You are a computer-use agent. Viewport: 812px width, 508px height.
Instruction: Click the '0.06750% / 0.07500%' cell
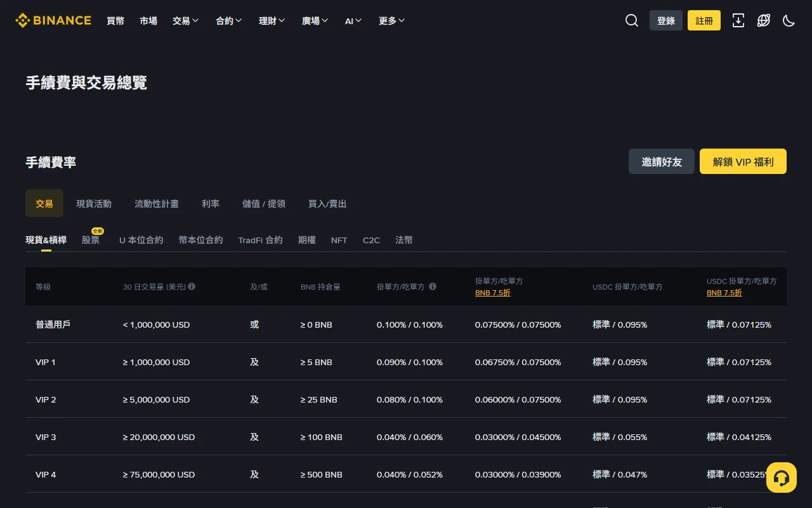pyautogui.click(x=518, y=362)
